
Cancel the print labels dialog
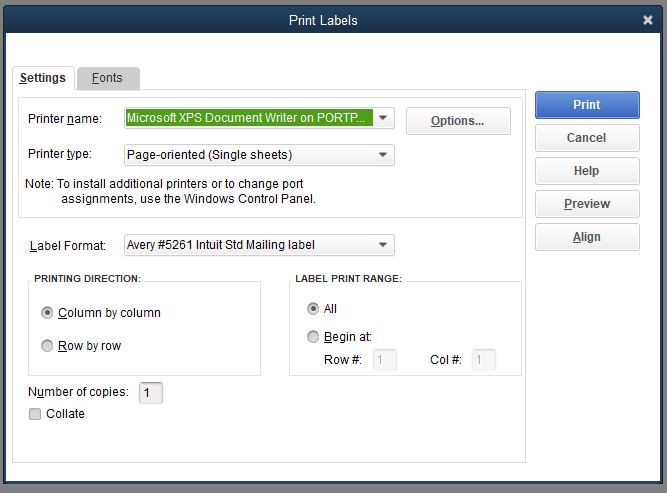586,138
